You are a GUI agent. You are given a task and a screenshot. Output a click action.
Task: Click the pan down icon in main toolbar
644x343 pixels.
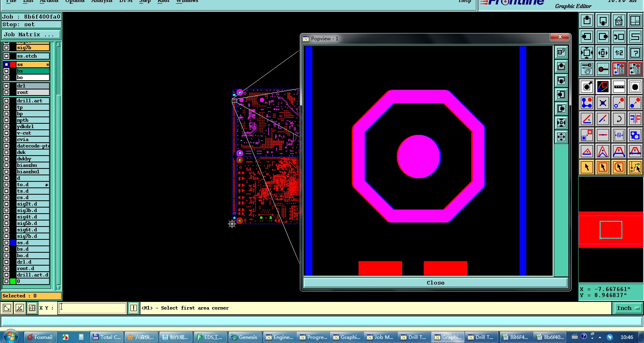(x=603, y=21)
